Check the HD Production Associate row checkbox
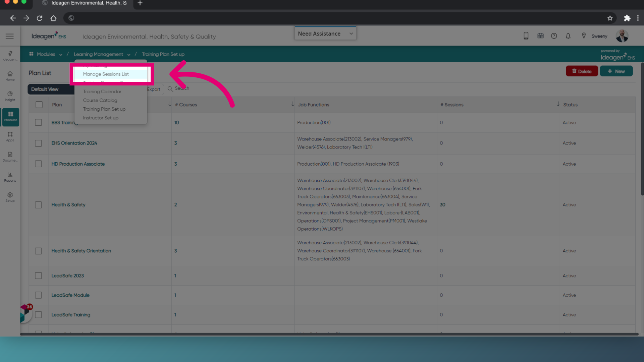644x362 pixels. [x=39, y=164]
